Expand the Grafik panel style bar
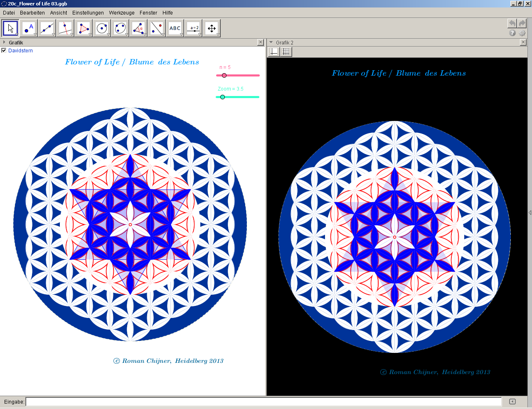 point(4,42)
